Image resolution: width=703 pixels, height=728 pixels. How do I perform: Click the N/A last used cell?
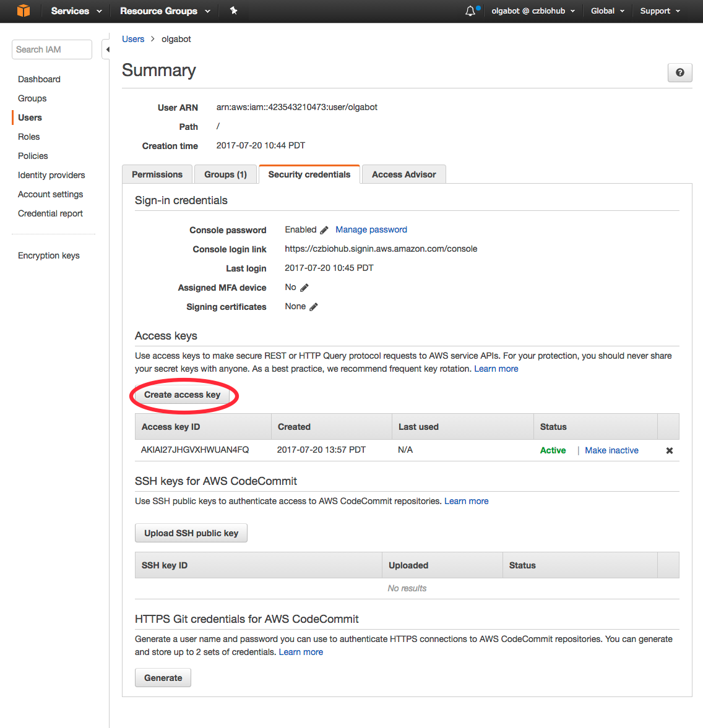click(x=405, y=450)
